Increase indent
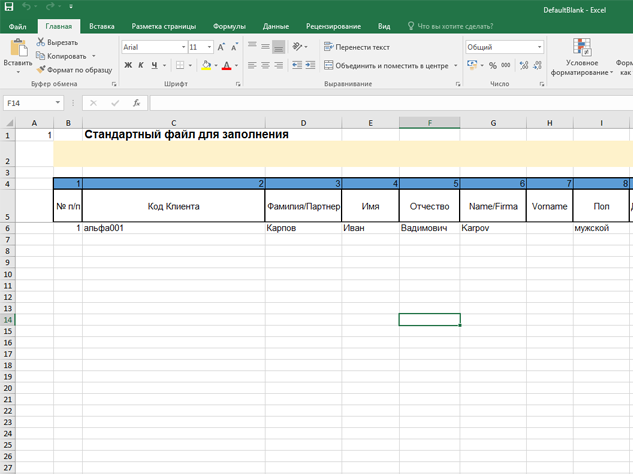Screen dimensions: 633x474 (x=310, y=65)
